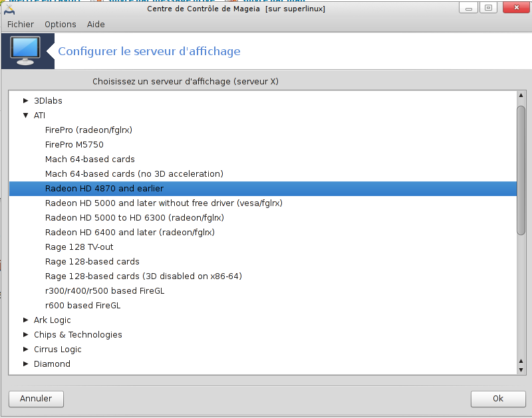Select Rage 128 TV-out
The image size is (532, 418).
[263, 247]
